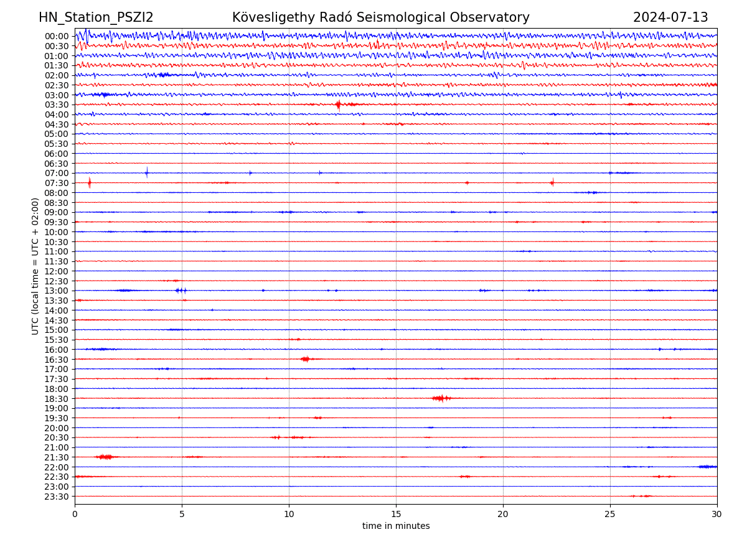Select the 23:30 row time label

[x=57, y=497]
